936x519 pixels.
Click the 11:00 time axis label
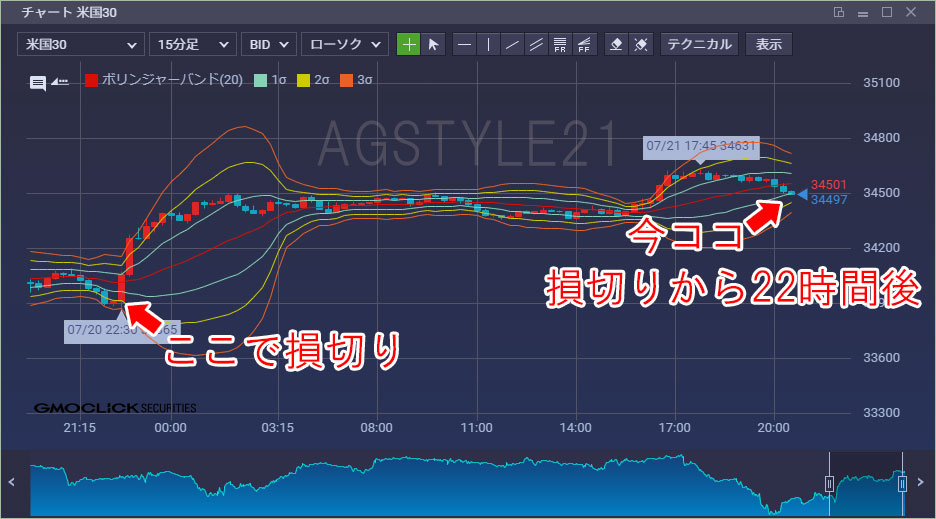pos(476,428)
